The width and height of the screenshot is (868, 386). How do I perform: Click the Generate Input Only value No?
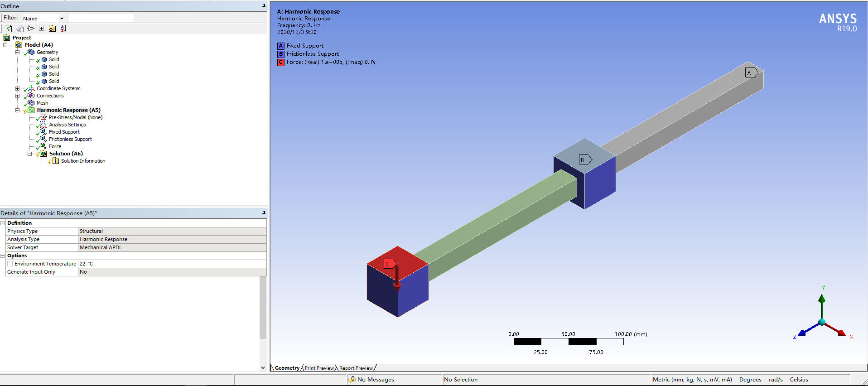(x=172, y=272)
